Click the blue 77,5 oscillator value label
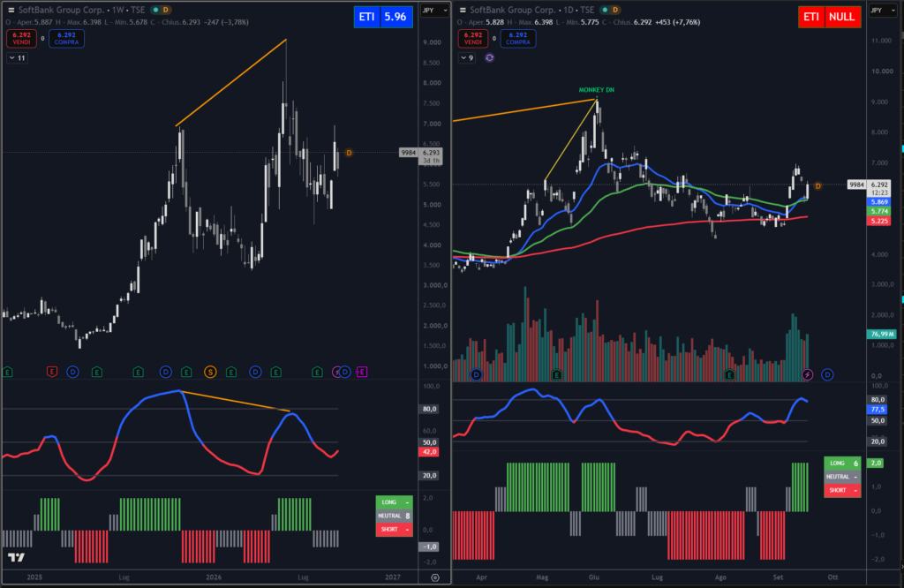This screenshot has width=904, height=588. (x=878, y=410)
